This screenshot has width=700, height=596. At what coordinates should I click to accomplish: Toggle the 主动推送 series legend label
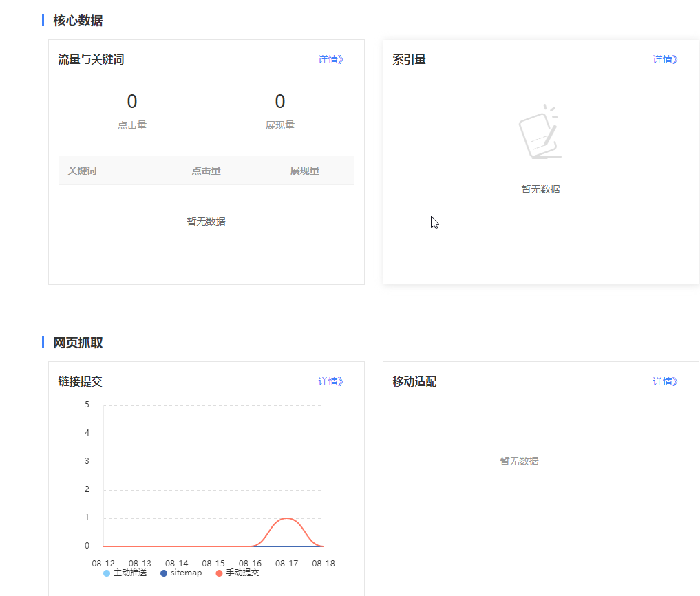click(x=130, y=573)
